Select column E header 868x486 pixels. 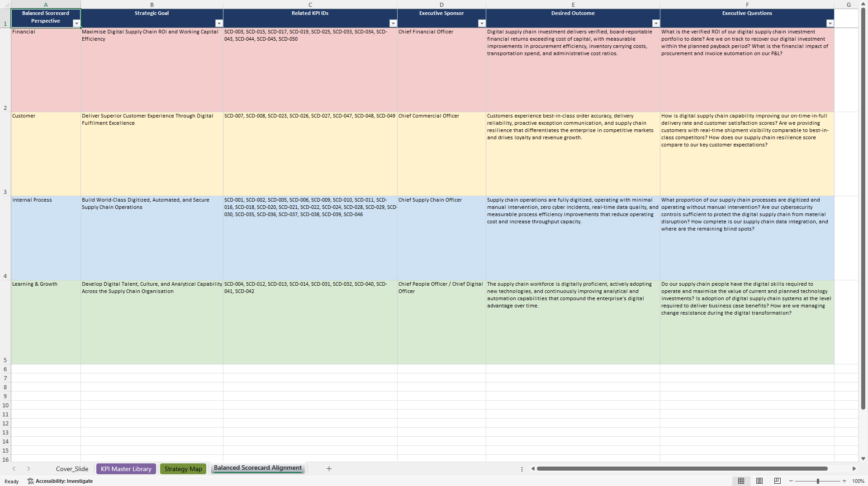click(x=573, y=5)
